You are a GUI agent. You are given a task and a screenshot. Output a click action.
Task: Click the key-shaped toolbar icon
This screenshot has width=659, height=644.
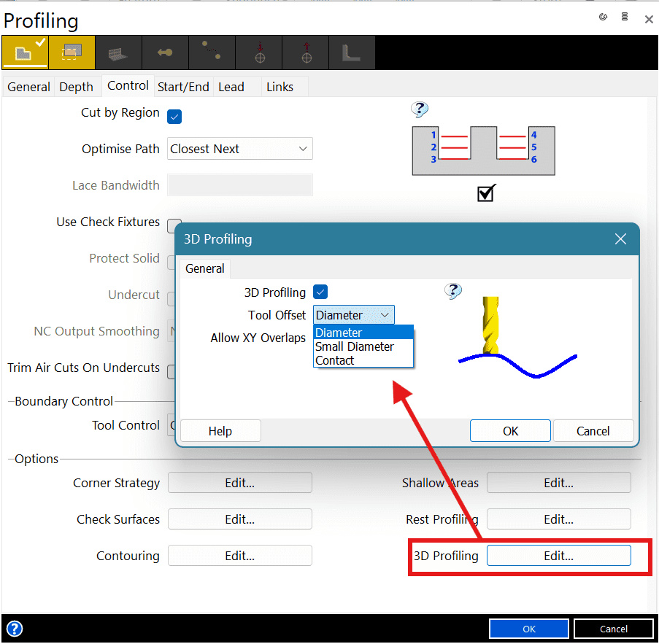pos(164,53)
